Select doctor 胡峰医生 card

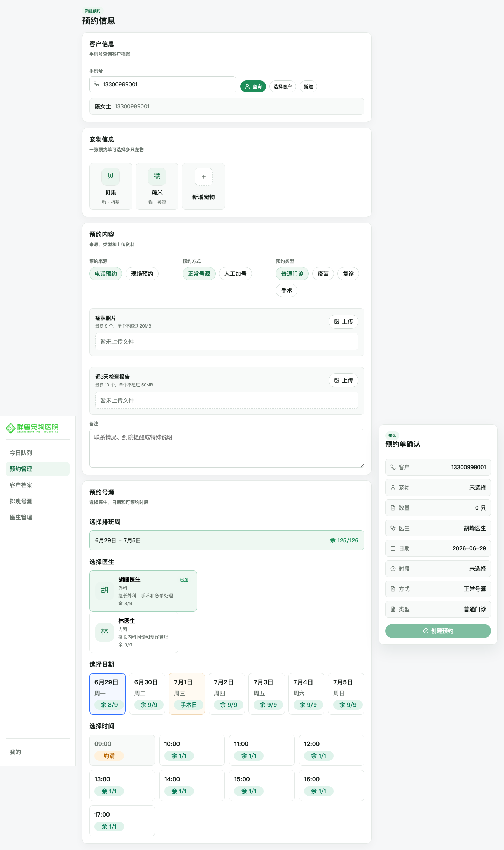point(143,591)
